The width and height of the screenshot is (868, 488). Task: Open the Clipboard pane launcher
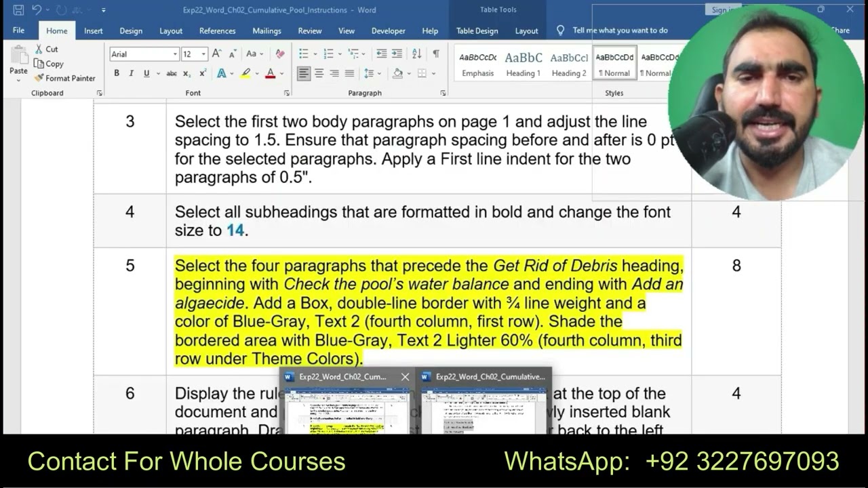click(100, 93)
